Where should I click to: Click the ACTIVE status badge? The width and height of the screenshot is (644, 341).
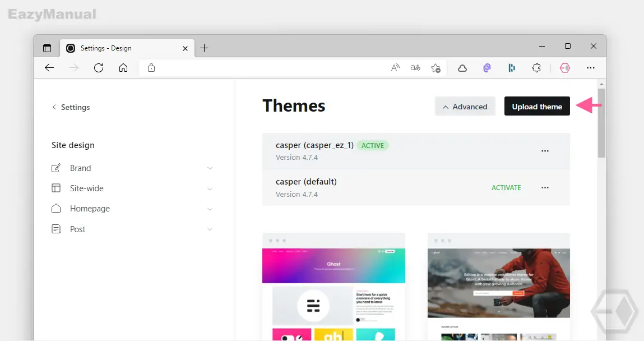pyautogui.click(x=373, y=145)
